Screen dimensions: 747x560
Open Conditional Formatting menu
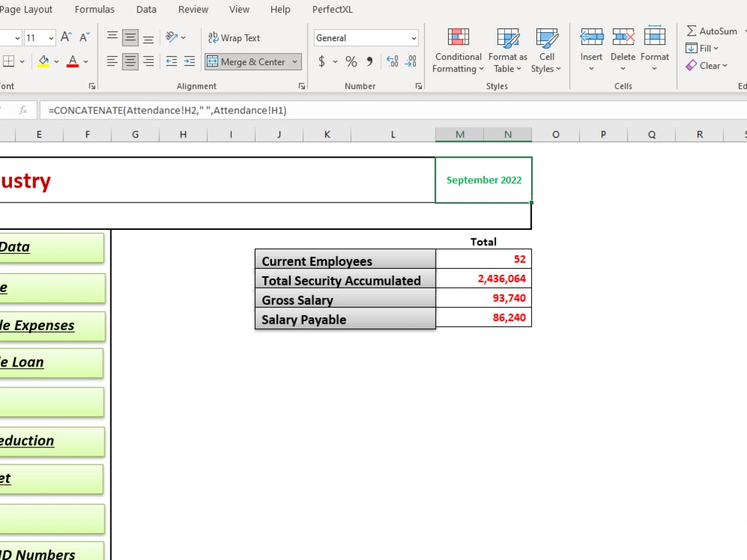[459, 50]
